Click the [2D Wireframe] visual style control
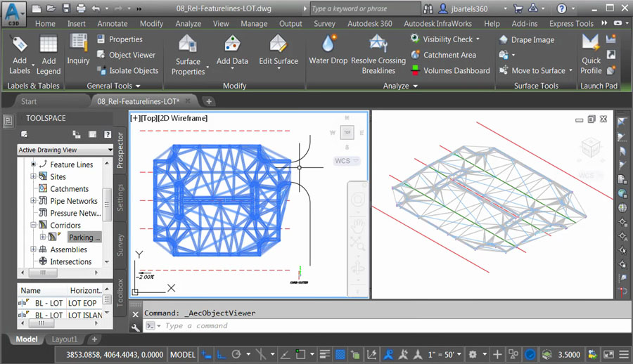The image size is (633, 364). pyautogui.click(x=182, y=118)
